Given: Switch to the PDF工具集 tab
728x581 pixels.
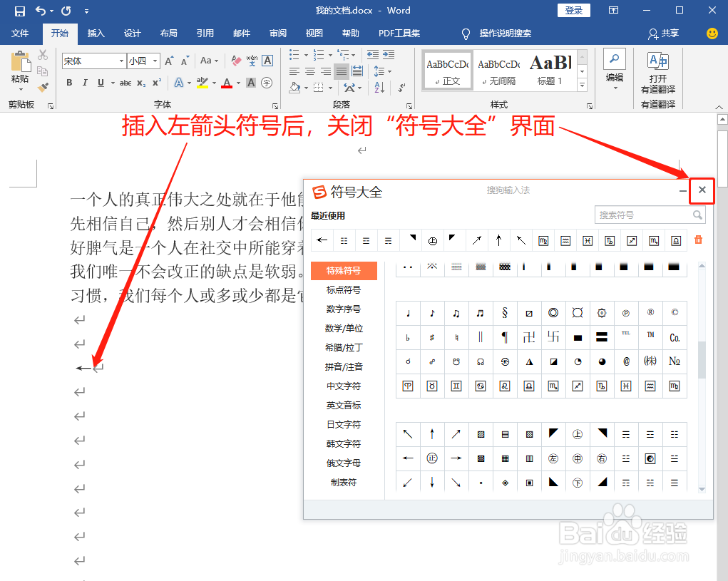Looking at the screenshot, I should (x=399, y=34).
